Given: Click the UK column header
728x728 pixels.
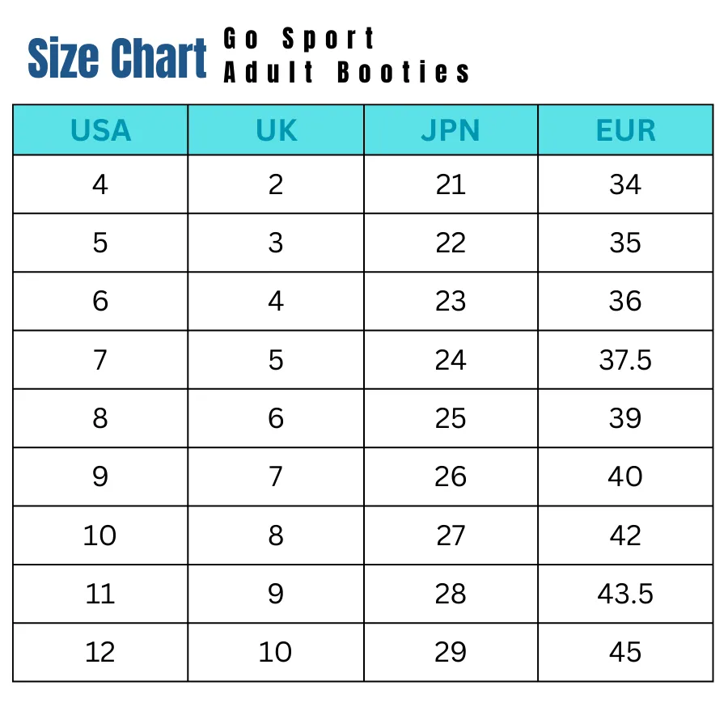Looking at the screenshot, I should [276, 130].
